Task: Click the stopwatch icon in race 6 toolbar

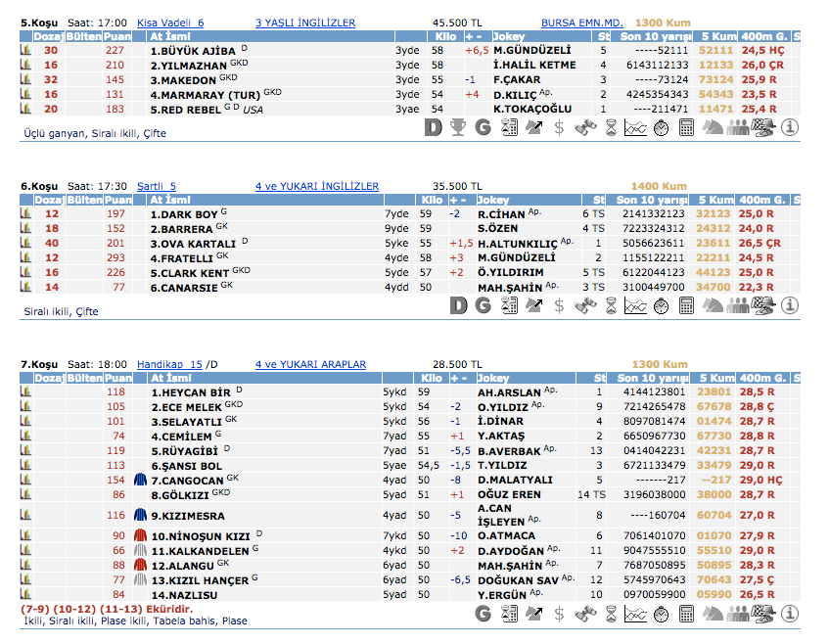Action: [661, 305]
